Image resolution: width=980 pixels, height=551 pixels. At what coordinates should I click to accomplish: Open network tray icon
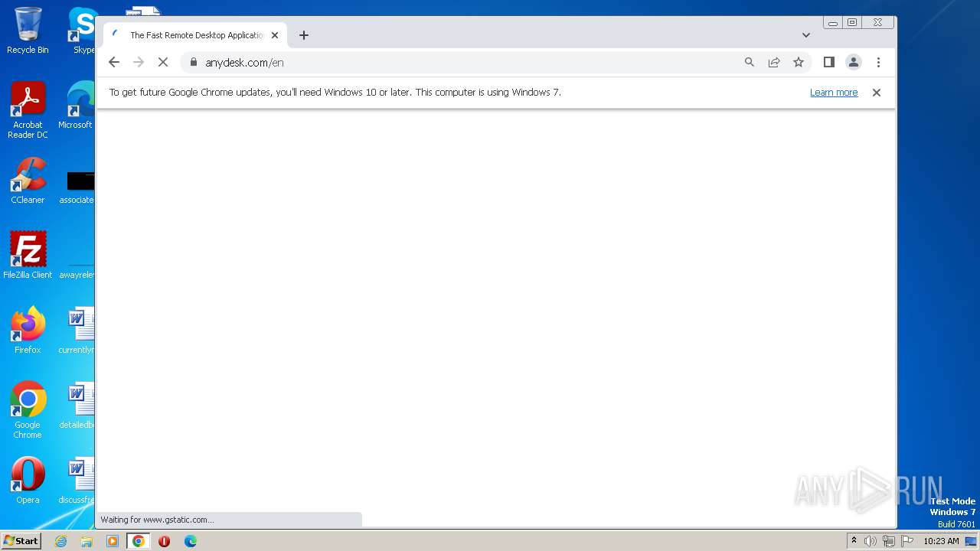pos(889,541)
